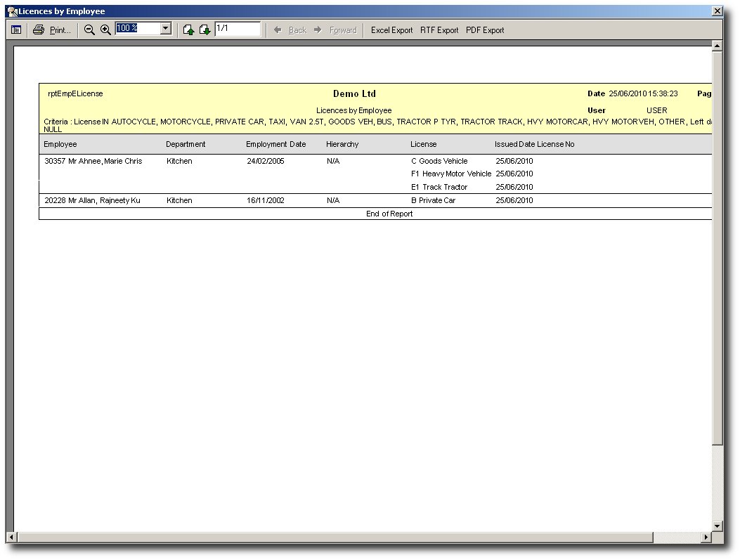The width and height of the screenshot is (740, 560).
Task: Click the Print button with printer icon
Action: pos(52,30)
